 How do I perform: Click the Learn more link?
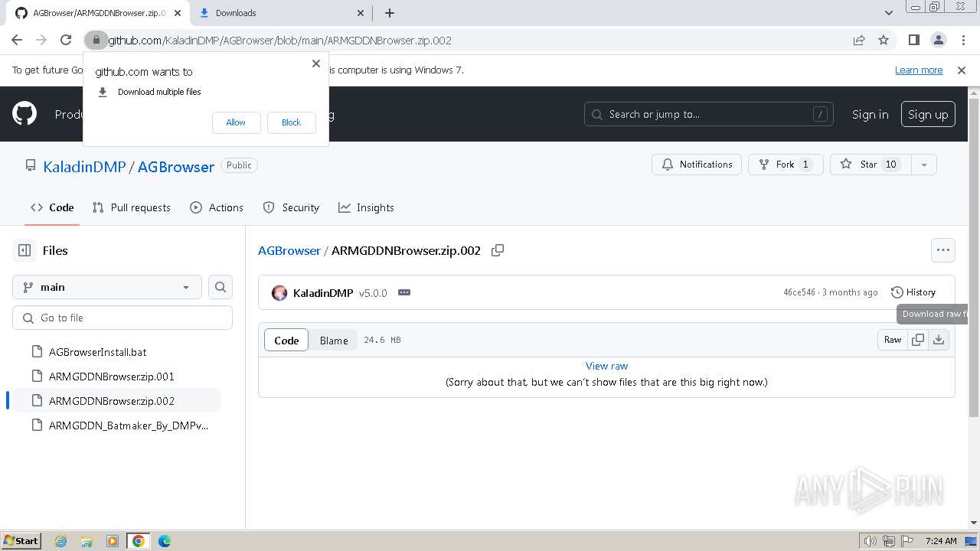[919, 70]
